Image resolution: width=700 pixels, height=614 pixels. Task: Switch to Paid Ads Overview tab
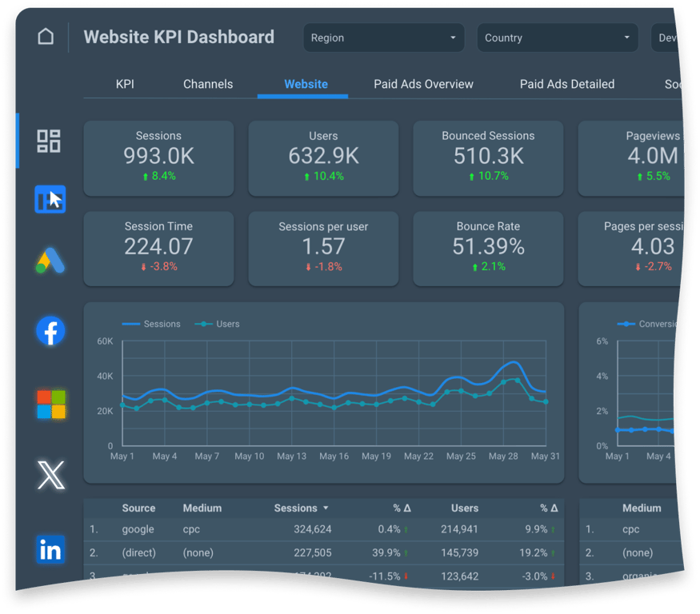[423, 84]
